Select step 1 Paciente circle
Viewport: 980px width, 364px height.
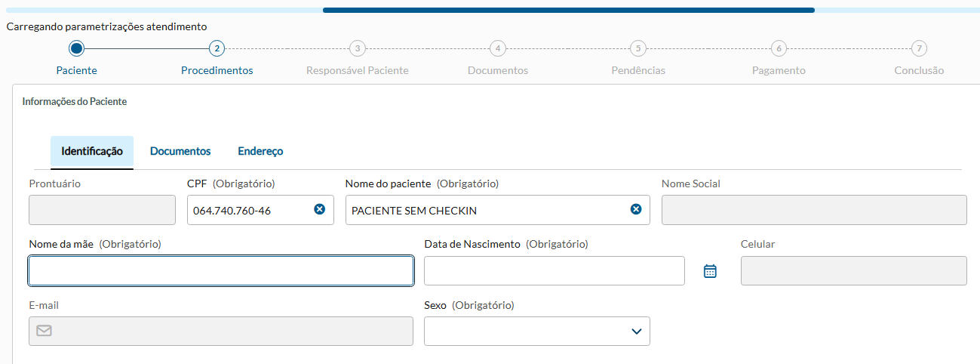pos(76,48)
